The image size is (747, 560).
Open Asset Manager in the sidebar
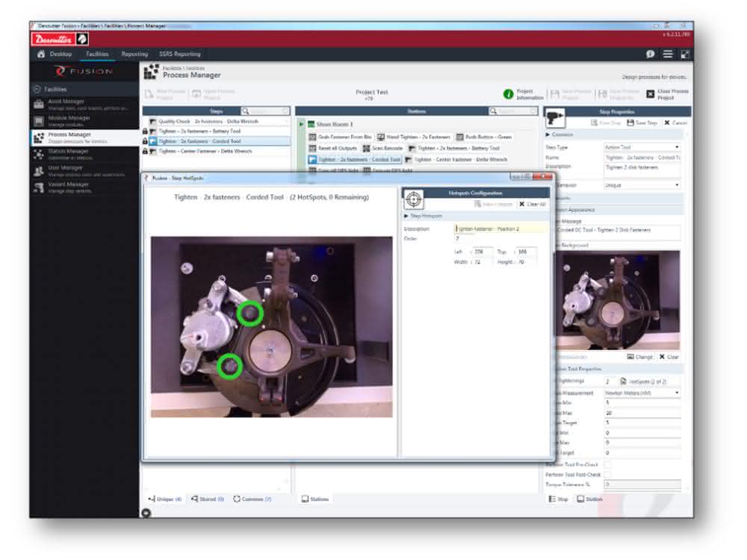coord(85,105)
